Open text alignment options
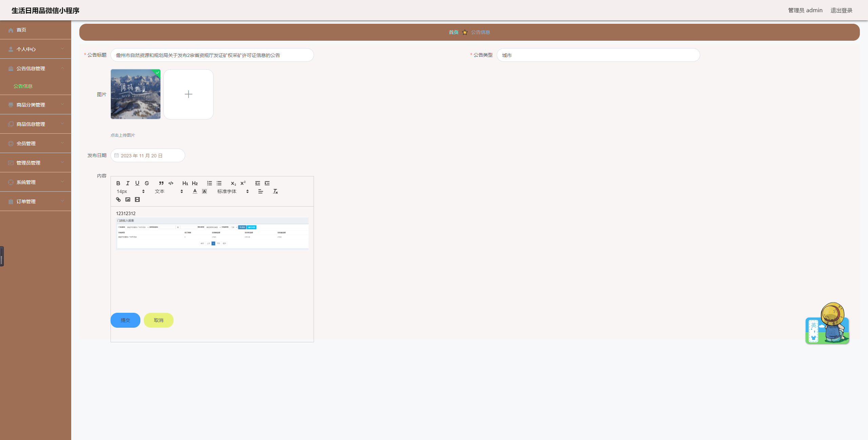This screenshot has width=868, height=440. (260, 191)
